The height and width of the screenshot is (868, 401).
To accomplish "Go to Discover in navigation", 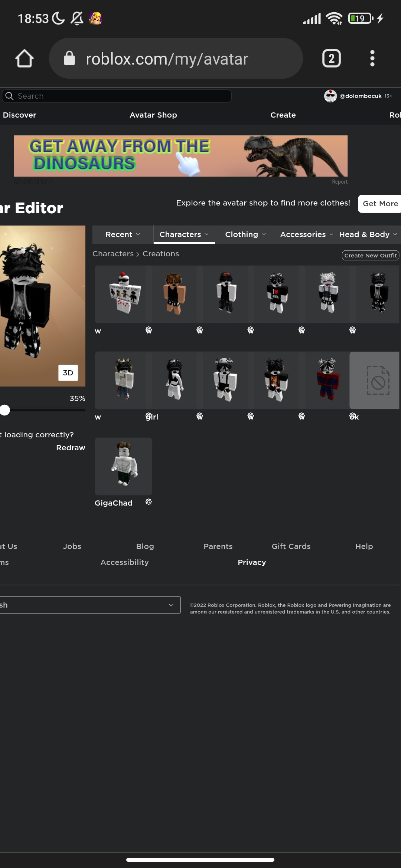I will [x=19, y=115].
